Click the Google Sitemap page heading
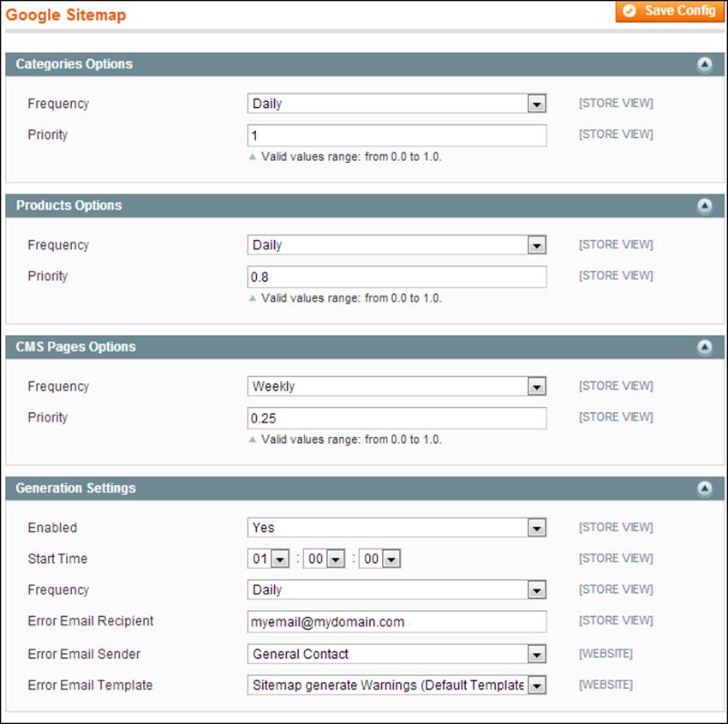 point(66,15)
